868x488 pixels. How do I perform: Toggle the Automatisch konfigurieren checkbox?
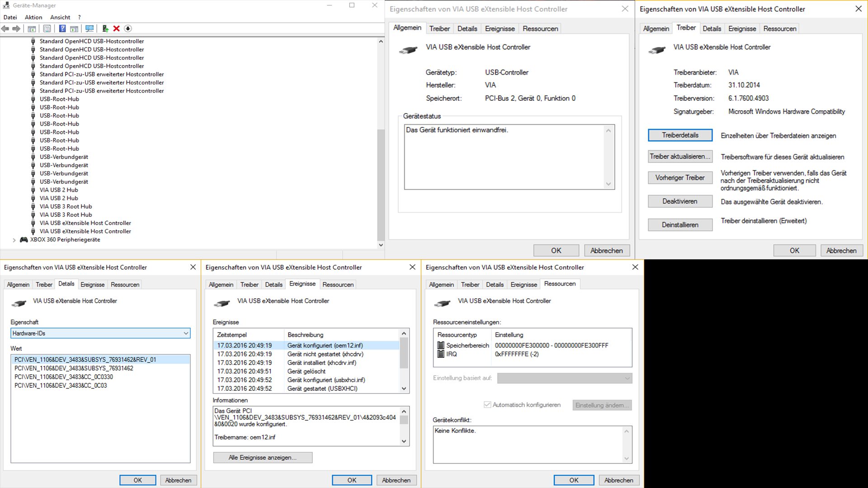(x=487, y=405)
